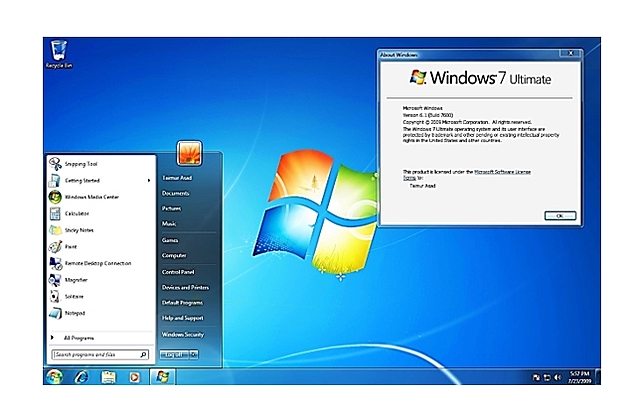This screenshot has height=414, width=640.
Task: Click the search magnifier icon
Action: 143,354
